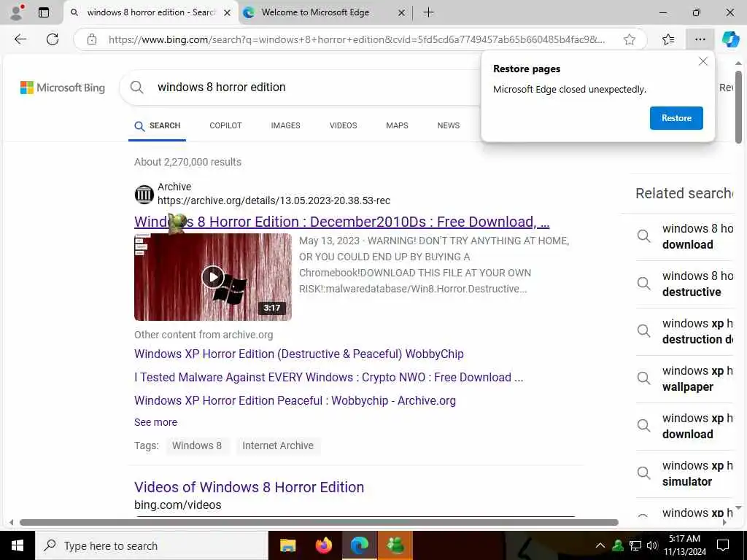Open Windows 8 Horror Edition archive result
Screen dimensions: 747x560
pyautogui.click(x=341, y=222)
